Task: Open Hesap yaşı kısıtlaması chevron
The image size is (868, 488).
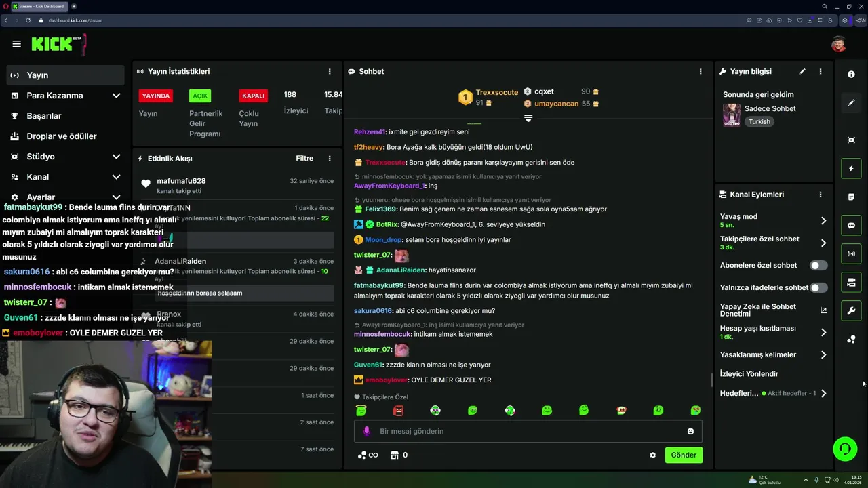Action: pos(823,333)
